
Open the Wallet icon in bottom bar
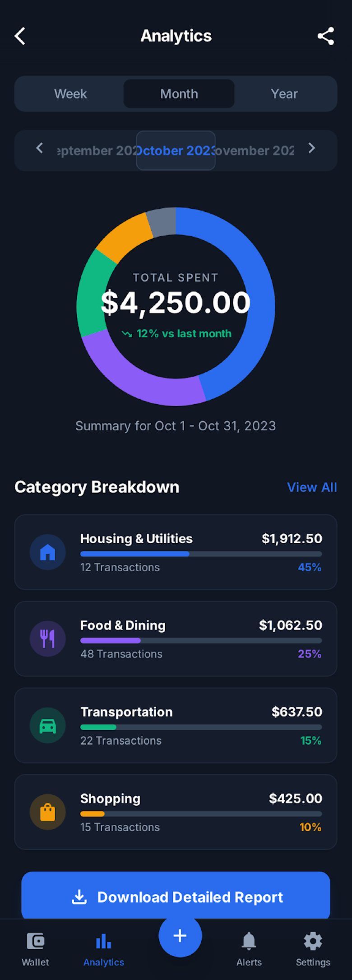pyautogui.click(x=35, y=941)
